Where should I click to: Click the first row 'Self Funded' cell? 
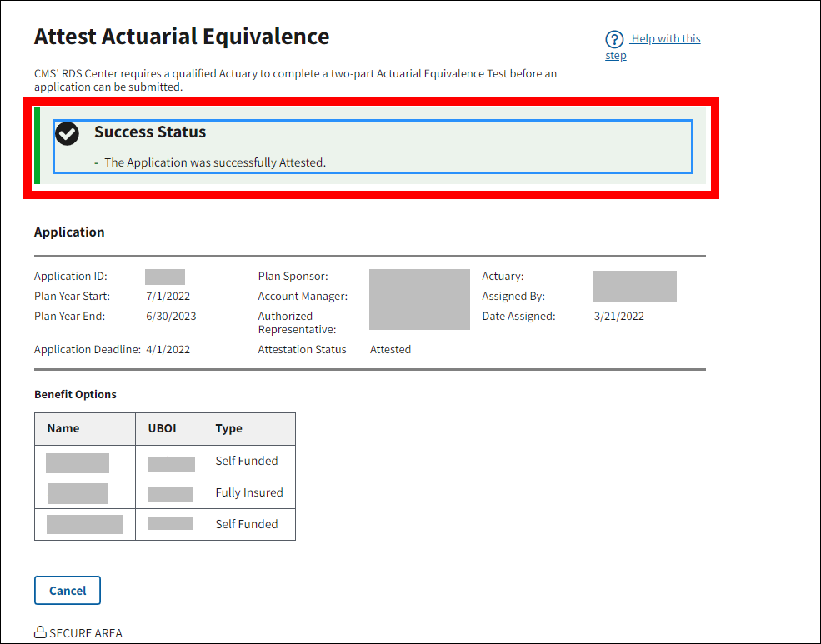247,461
